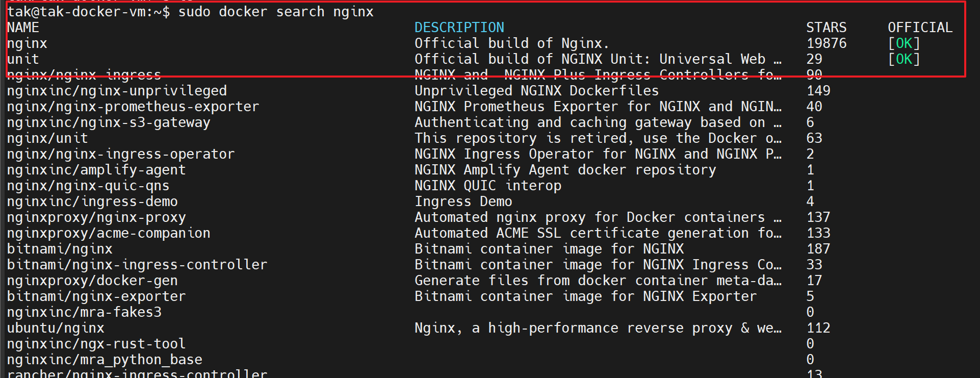Screen dimensions: 980x378
Task: Click 'Ingress Demo' description
Action: coord(463,201)
